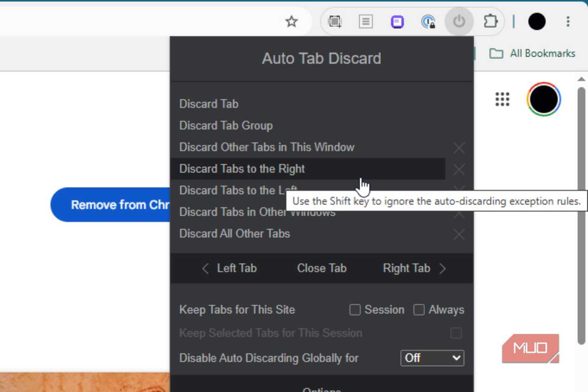The width and height of the screenshot is (588, 392).
Task: Choose Discard Tabs to the Right
Action: [307, 169]
